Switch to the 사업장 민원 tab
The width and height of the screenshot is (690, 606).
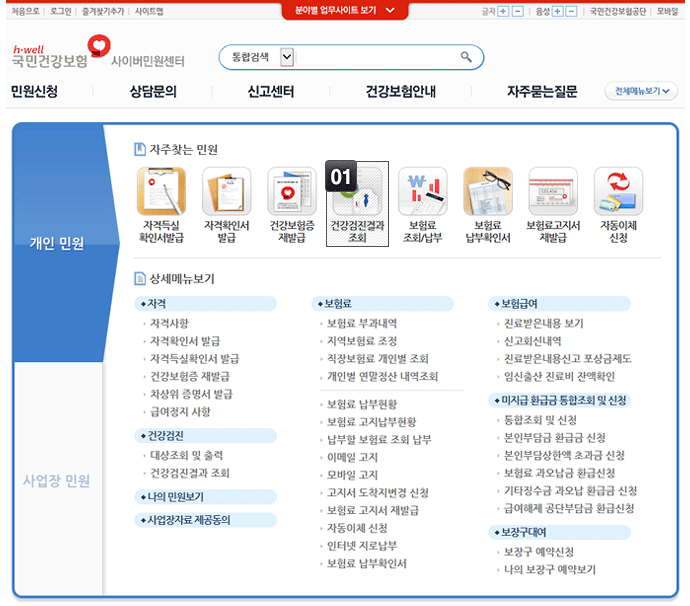coord(57,481)
